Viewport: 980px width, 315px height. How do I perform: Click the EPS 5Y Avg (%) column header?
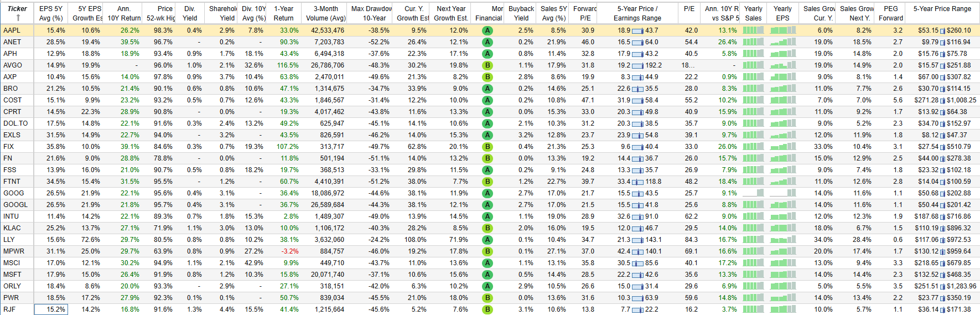pyautogui.click(x=51, y=13)
